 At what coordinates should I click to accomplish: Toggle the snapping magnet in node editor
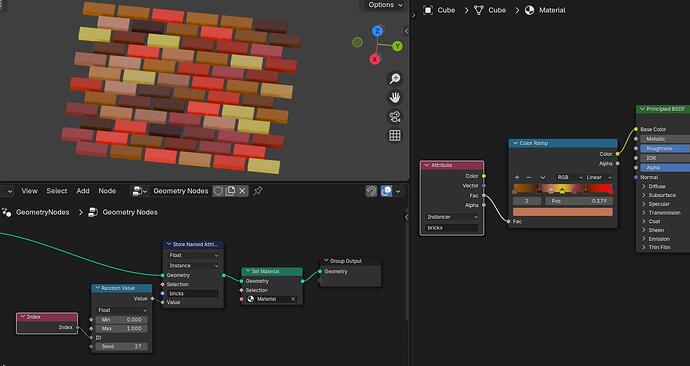[371, 191]
